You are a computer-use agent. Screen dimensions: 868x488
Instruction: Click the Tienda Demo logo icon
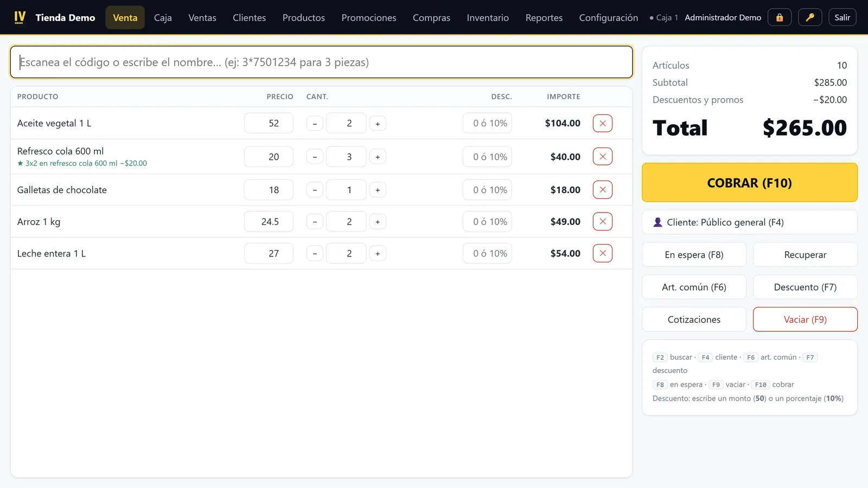click(x=20, y=17)
